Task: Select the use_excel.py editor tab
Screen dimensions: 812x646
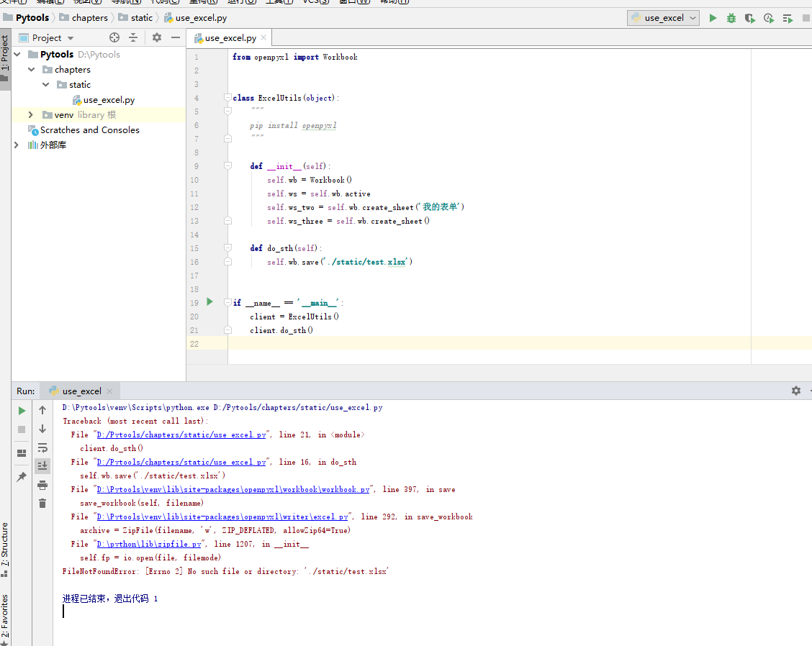Action: (230, 38)
